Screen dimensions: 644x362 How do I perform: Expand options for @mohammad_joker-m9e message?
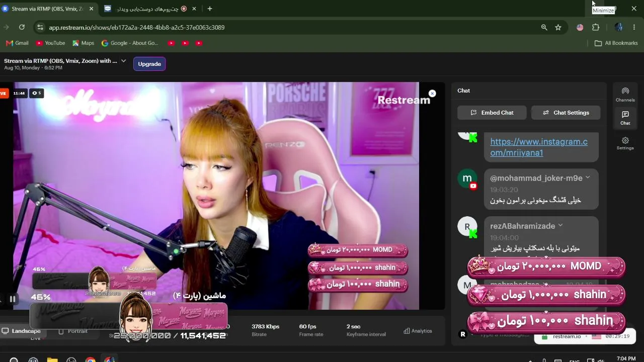[x=588, y=177]
